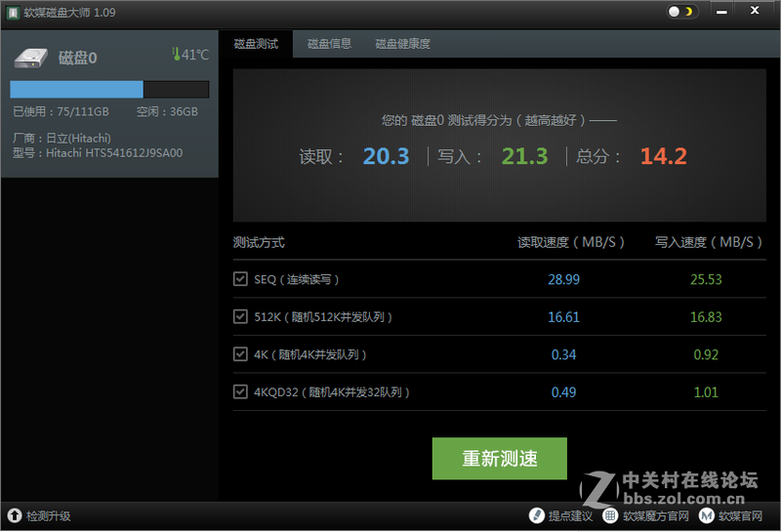This screenshot has width=781, height=532.
Task: Click the 读取速度 (MB/S) column header
Action: [571, 243]
